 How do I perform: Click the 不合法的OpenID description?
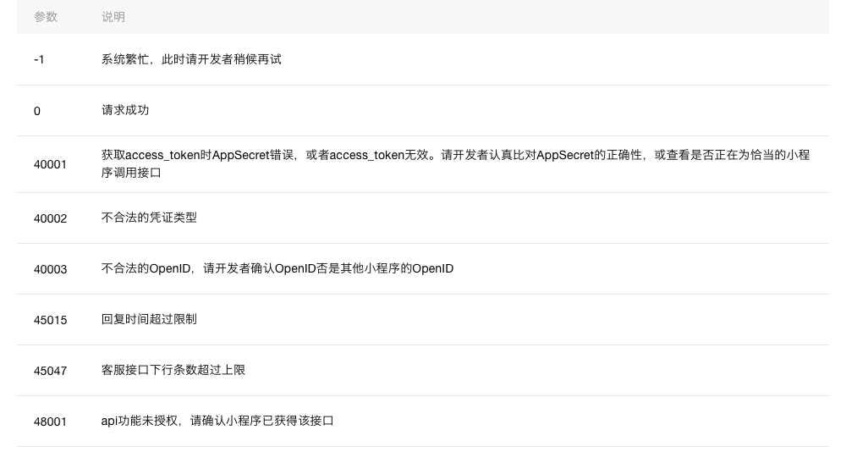[x=277, y=268]
